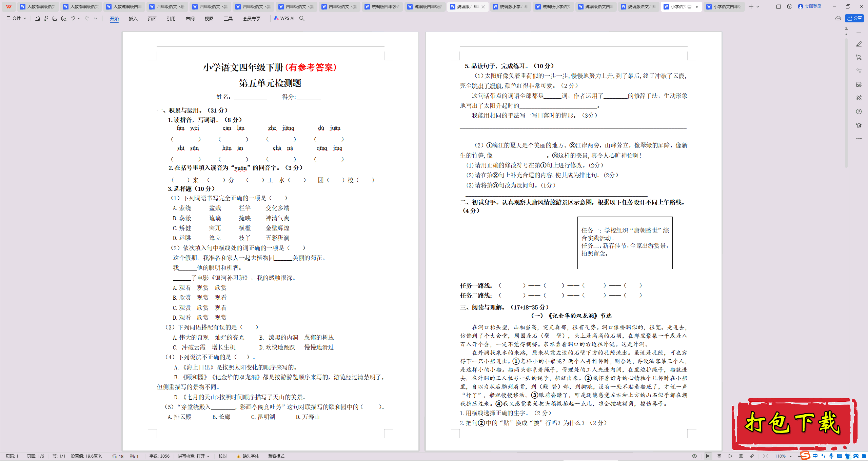
Task: Open the 文件 menu dropdown
Action: [16, 18]
